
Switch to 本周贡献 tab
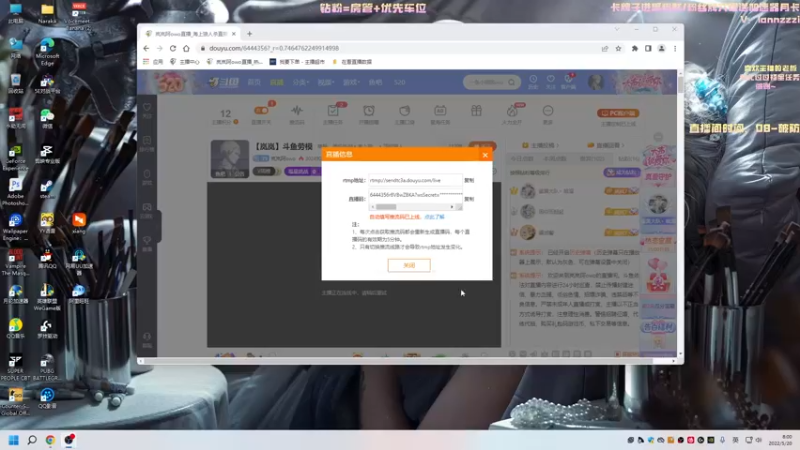tap(555, 159)
